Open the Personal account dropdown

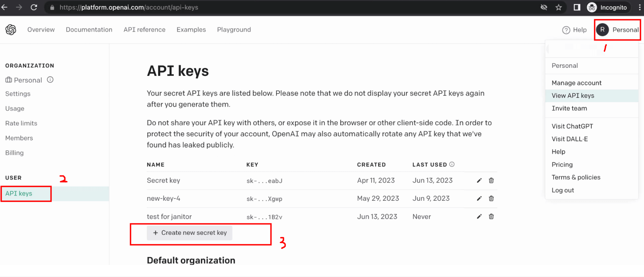pos(617,30)
